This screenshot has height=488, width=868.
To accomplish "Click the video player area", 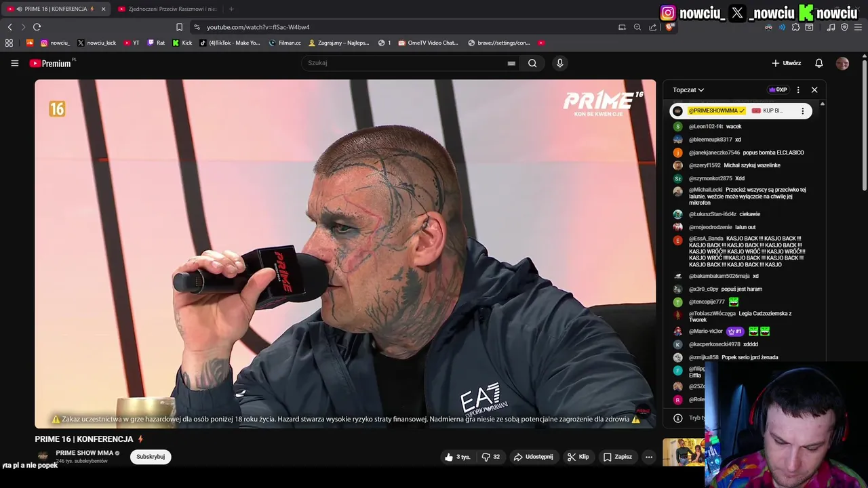I will pyautogui.click(x=345, y=253).
